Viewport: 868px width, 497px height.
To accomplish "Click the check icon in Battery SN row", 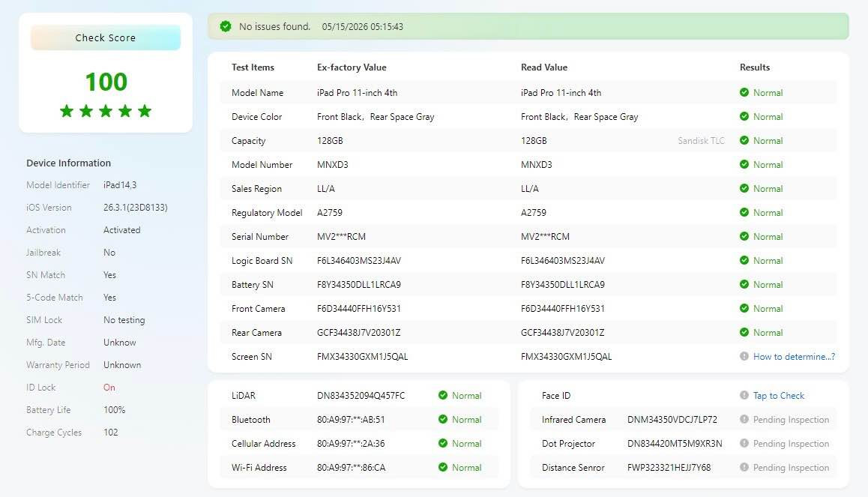I will pos(744,284).
